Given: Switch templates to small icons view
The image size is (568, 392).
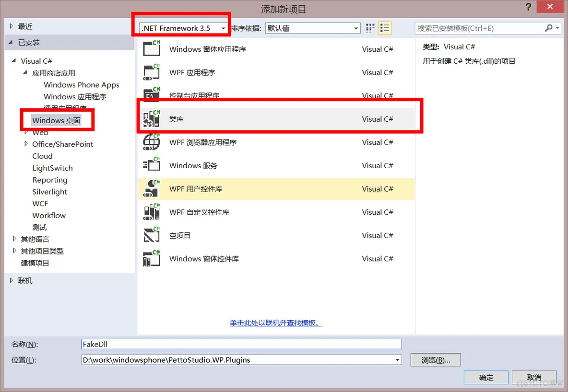Looking at the screenshot, I should tap(370, 28).
